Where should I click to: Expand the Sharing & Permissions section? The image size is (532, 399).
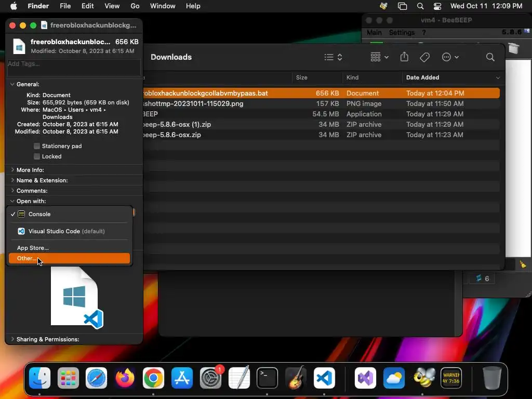pyautogui.click(x=12, y=339)
